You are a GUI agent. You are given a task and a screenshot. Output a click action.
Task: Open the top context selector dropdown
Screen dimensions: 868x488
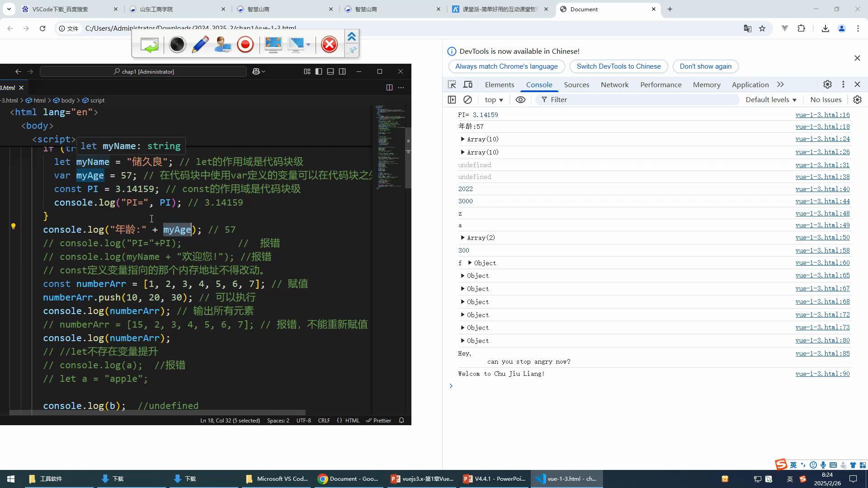[x=494, y=99]
